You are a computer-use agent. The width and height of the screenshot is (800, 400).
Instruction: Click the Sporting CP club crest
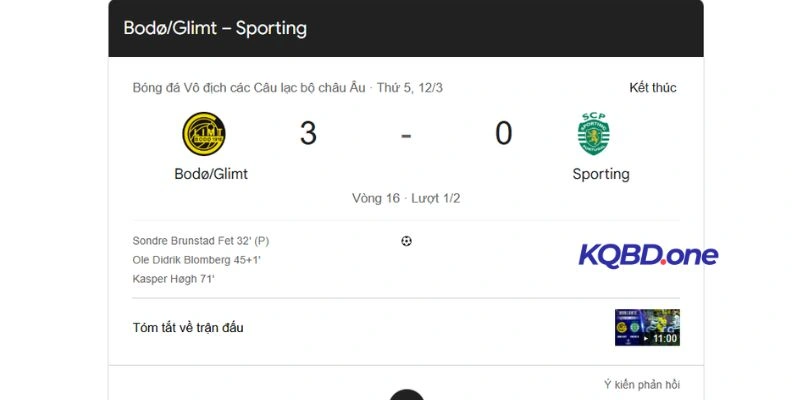click(593, 134)
